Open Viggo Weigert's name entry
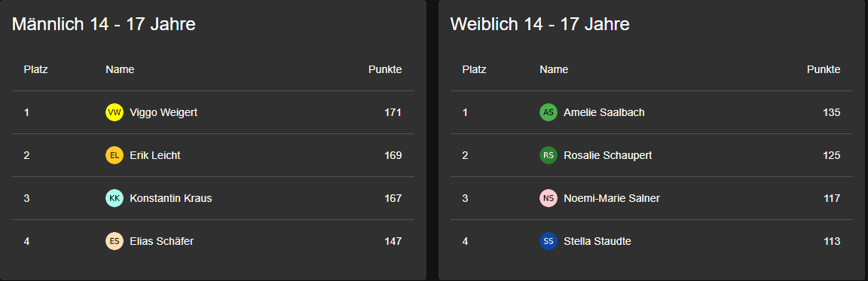 164,112
